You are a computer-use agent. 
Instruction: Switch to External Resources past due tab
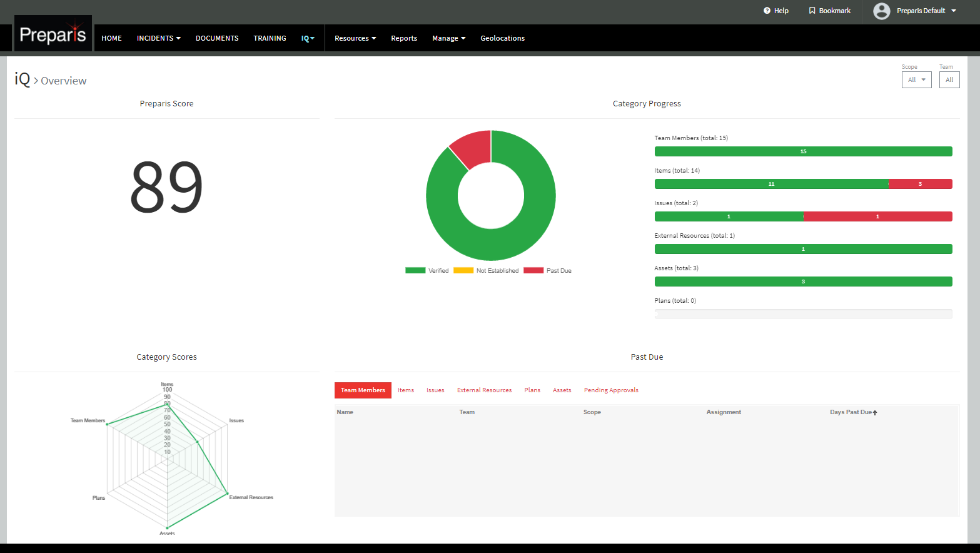[x=484, y=390]
